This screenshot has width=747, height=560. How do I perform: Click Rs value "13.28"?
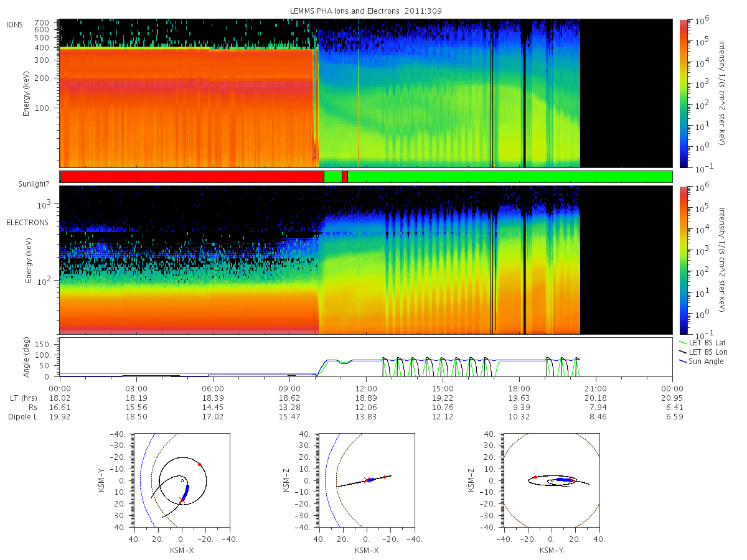tap(289, 408)
